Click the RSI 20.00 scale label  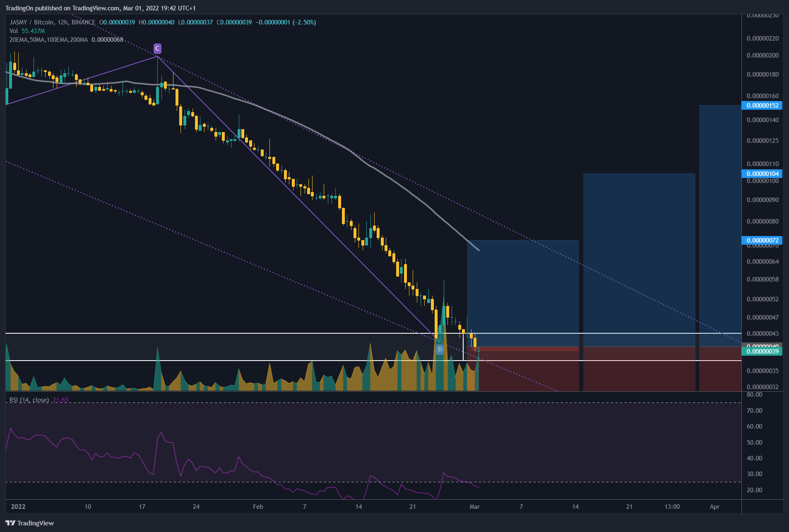pyautogui.click(x=754, y=490)
